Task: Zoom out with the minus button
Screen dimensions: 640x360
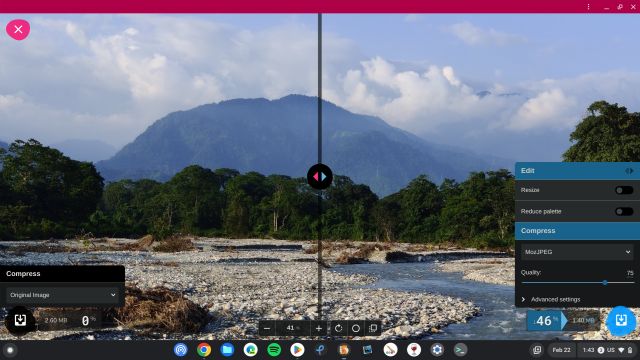Action: (x=267, y=328)
